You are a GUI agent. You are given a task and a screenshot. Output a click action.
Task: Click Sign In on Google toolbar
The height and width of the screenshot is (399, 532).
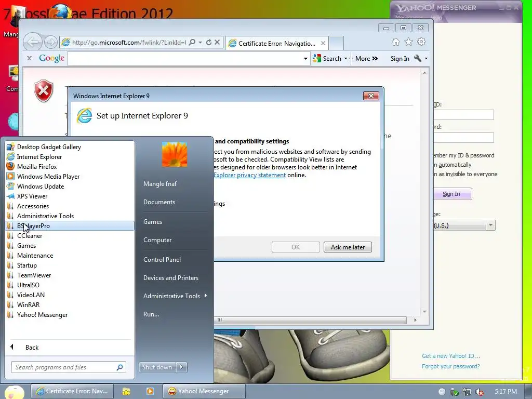point(400,58)
